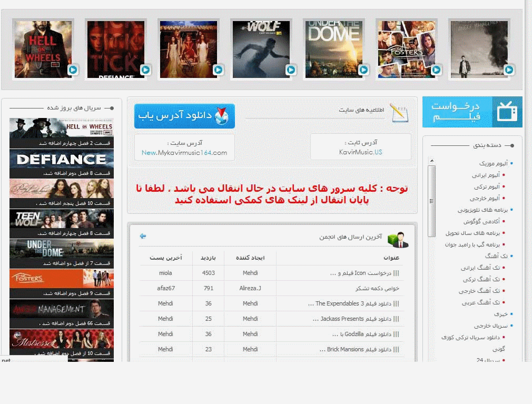Click play icon on Anger Management poster
532x404 pixels.
(x=509, y=70)
